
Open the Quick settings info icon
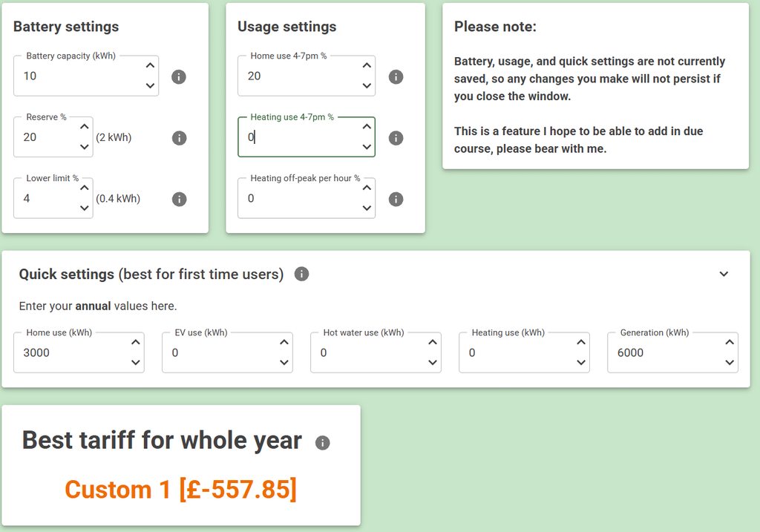301,274
